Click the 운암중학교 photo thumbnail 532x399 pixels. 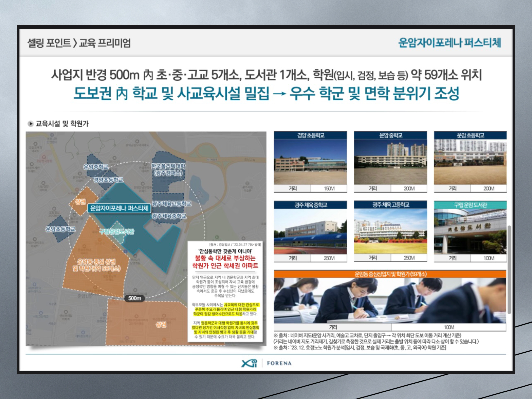pos(390,162)
